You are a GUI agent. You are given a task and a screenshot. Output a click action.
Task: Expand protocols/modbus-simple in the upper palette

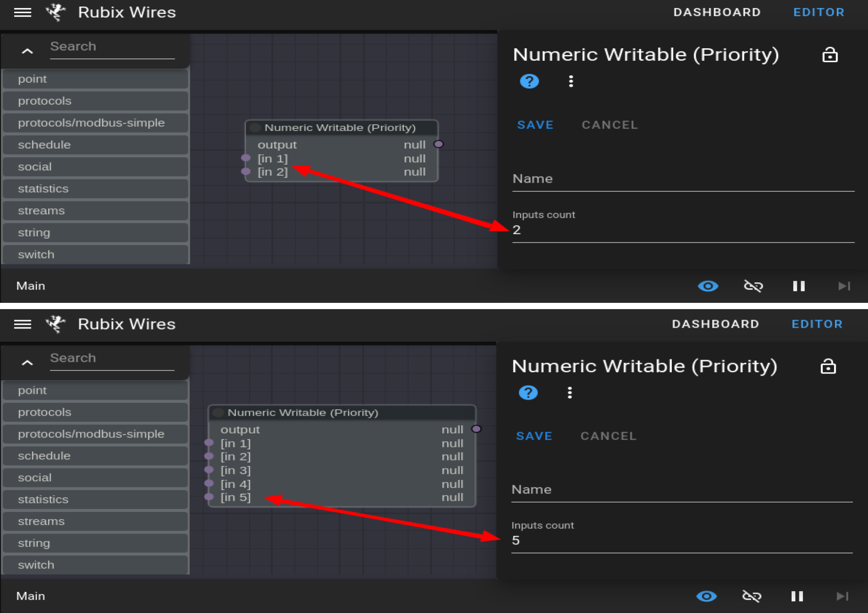pyautogui.click(x=95, y=123)
